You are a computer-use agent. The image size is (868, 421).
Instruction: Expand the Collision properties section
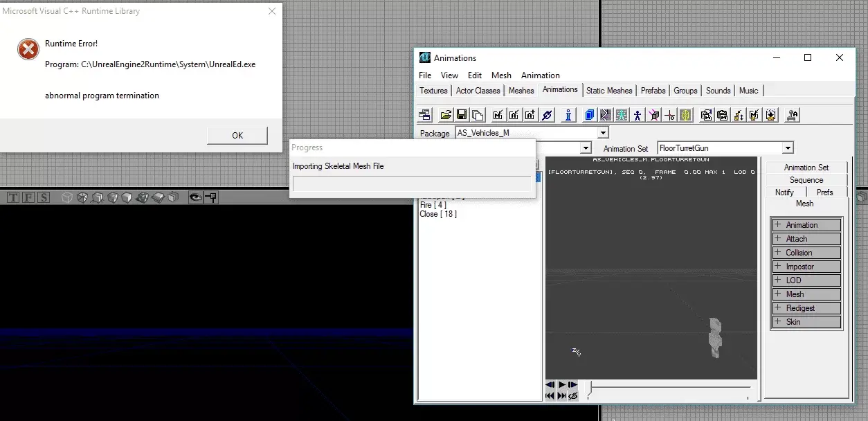point(806,253)
